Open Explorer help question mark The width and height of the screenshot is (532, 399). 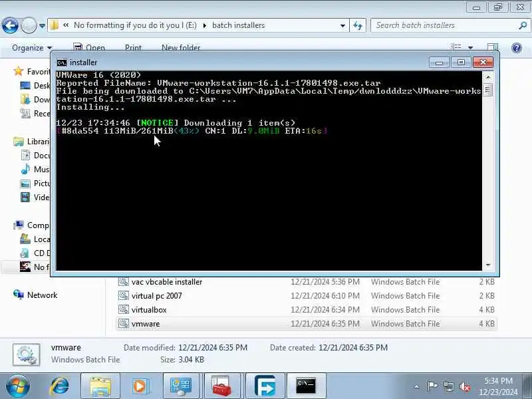[517, 48]
